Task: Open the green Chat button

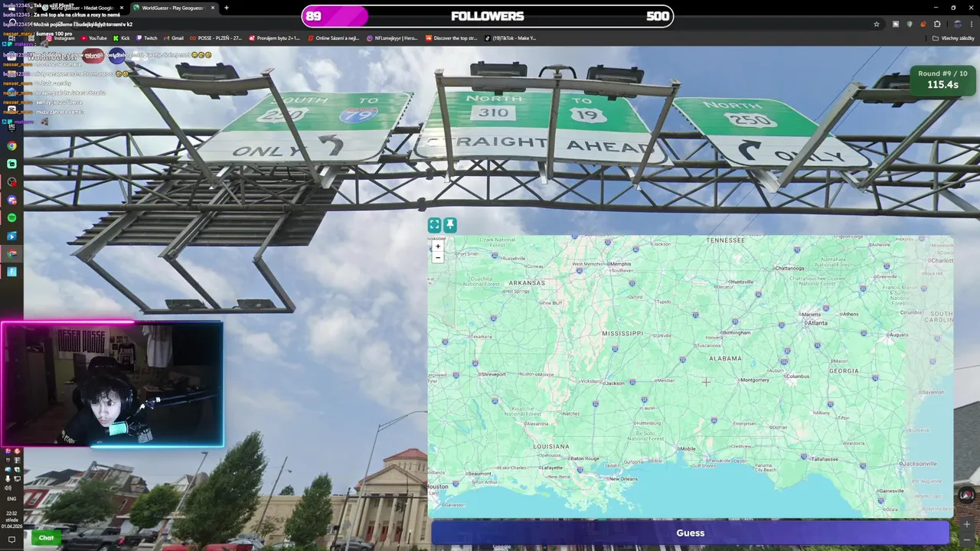Action: point(46,537)
